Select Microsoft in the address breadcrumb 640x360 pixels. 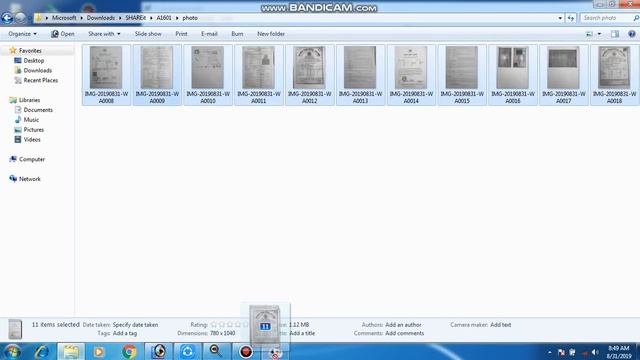coord(64,18)
